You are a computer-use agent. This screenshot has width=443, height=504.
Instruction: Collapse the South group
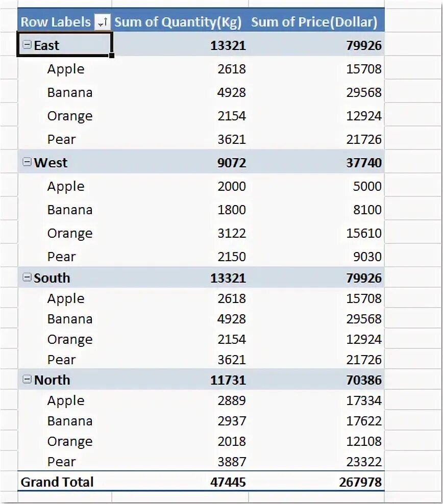[27, 278]
